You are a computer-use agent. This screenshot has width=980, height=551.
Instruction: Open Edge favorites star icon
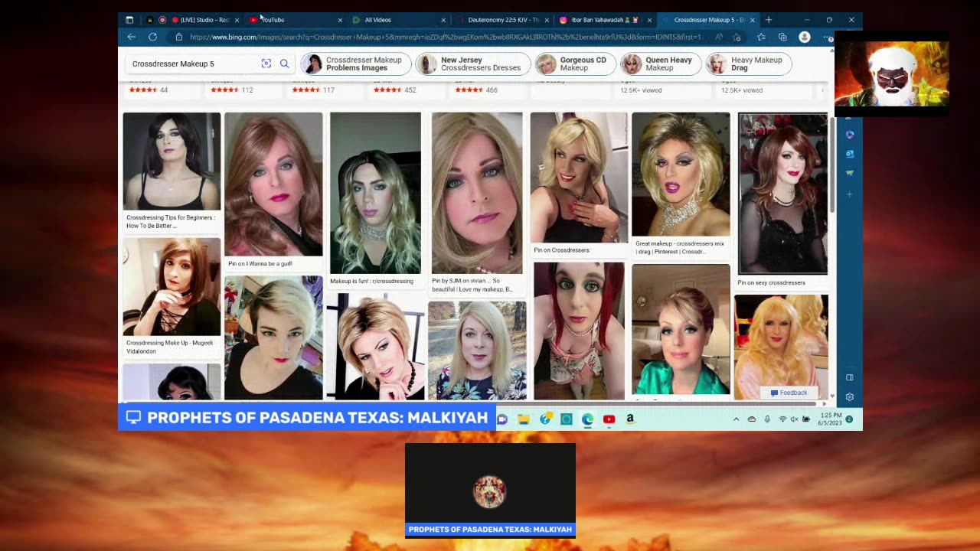point(761,37)
